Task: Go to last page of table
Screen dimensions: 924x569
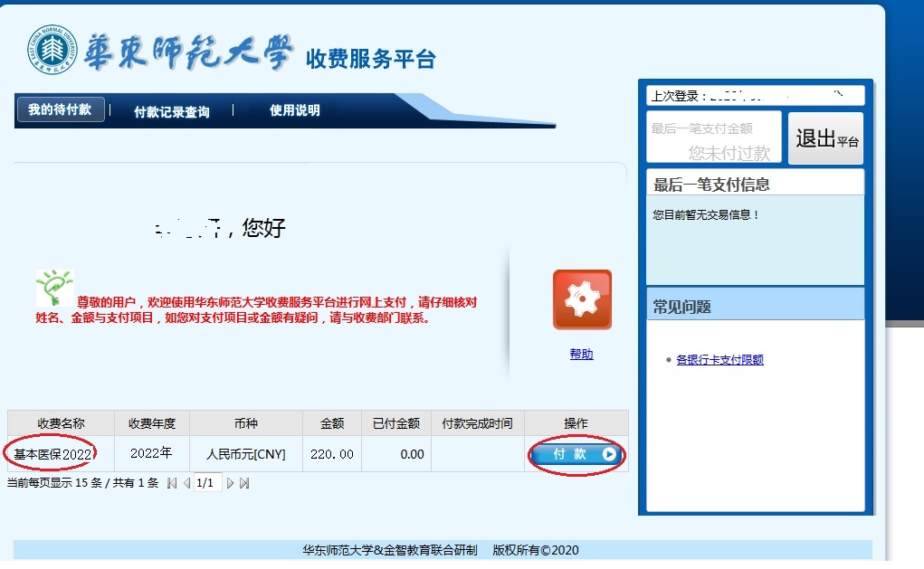Action: click(244, 484)
